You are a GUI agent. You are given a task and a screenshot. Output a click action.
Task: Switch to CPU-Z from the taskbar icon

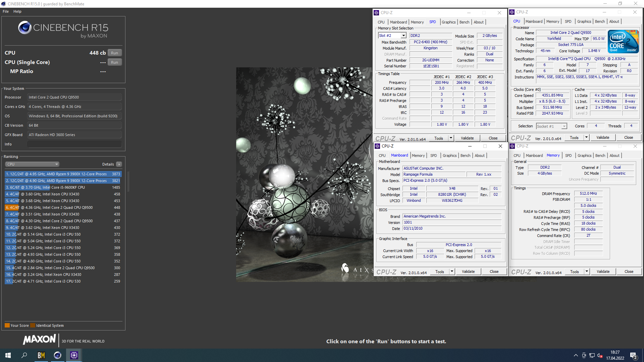[x=74, y=355]
